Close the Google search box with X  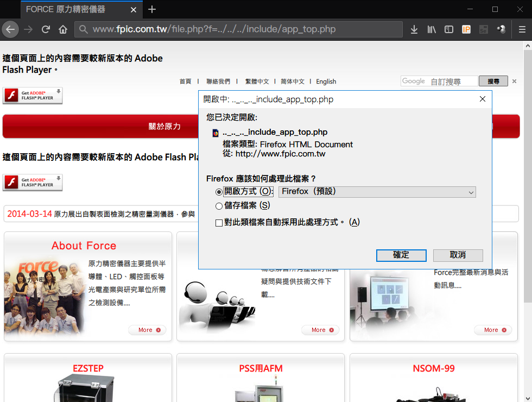tap(515, 81)
